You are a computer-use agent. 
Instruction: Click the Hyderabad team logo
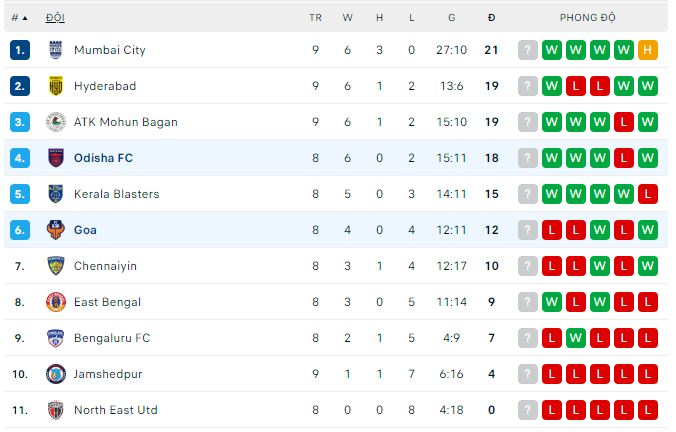[x=55, y=86]
